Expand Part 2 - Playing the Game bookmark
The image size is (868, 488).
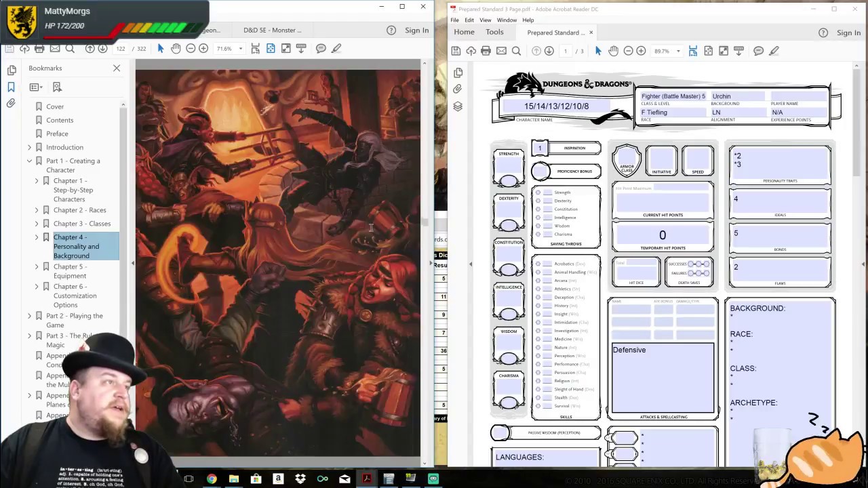(29, 316)
